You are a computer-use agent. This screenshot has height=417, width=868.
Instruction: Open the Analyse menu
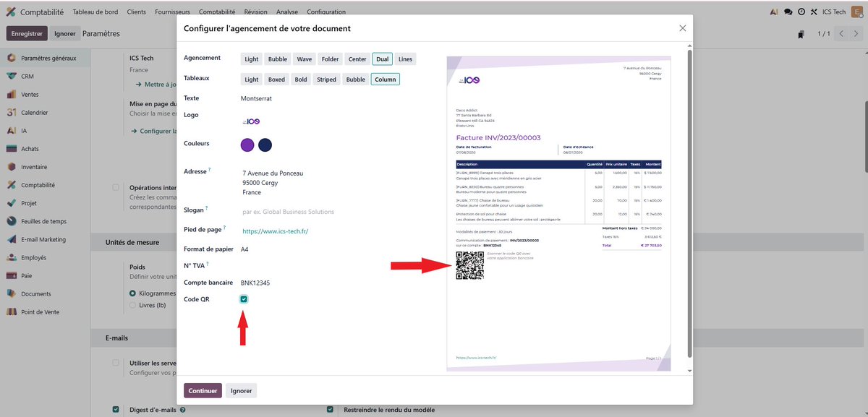click(x=287, y=12)
